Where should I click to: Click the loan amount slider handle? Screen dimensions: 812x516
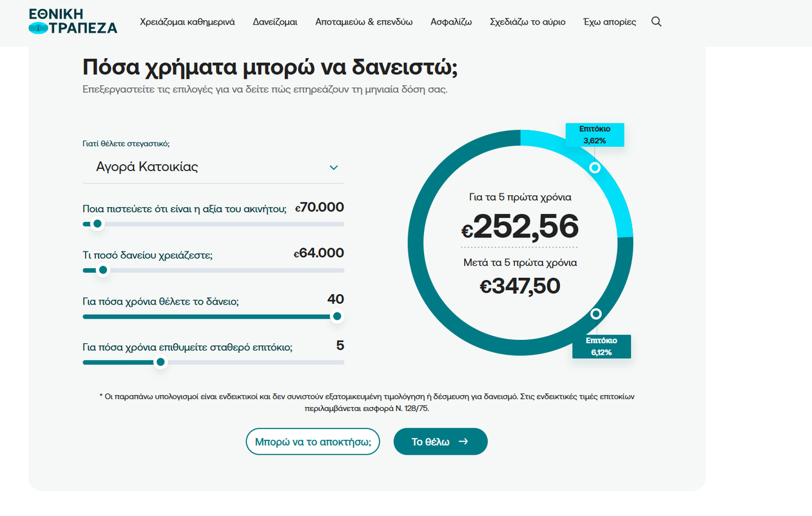click(102, 270)
